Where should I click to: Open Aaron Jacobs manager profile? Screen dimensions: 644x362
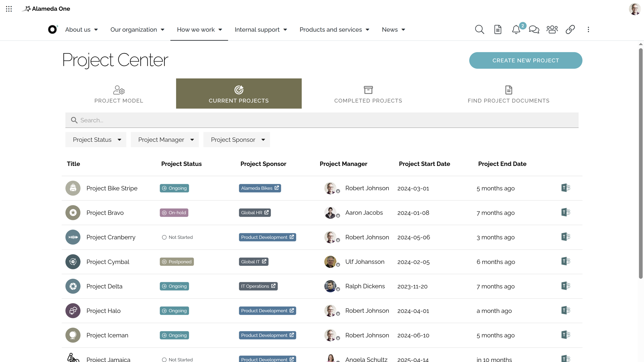[x=364, y=213]
